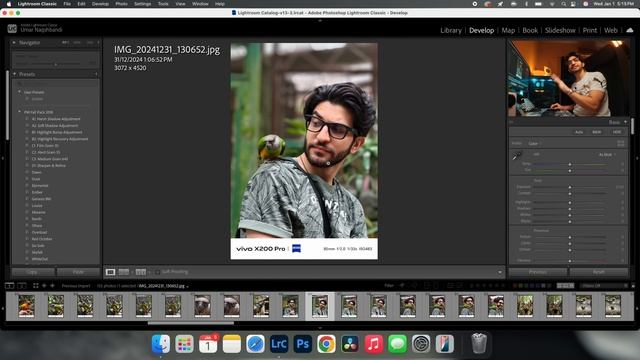Show main window on display one
Screen dimensions: 640x360
[x=9, y=286]
